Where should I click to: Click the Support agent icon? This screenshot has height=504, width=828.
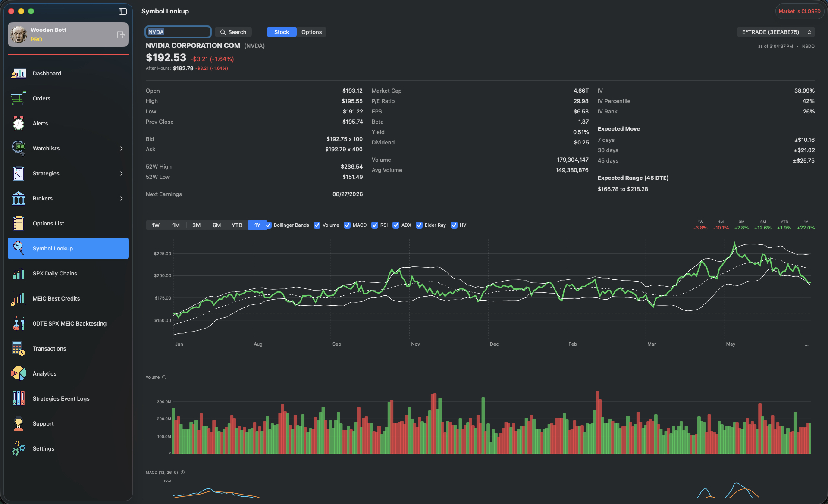(x=19, y=423)
